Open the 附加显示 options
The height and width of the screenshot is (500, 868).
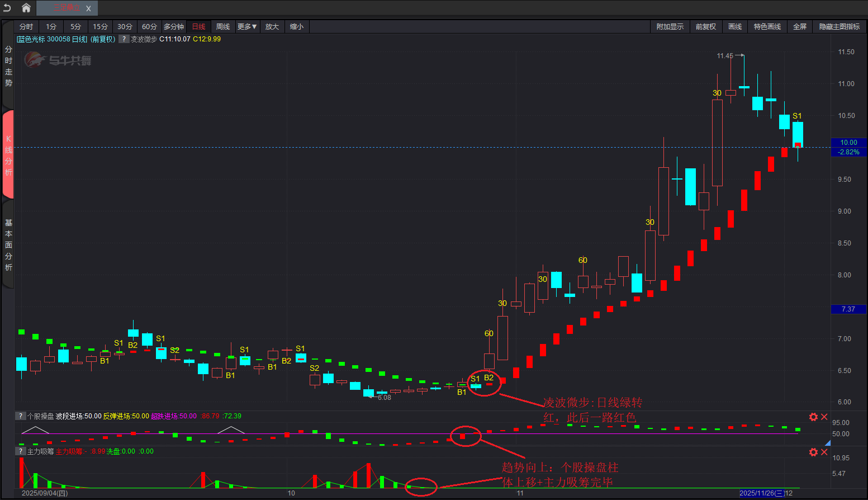670,27
